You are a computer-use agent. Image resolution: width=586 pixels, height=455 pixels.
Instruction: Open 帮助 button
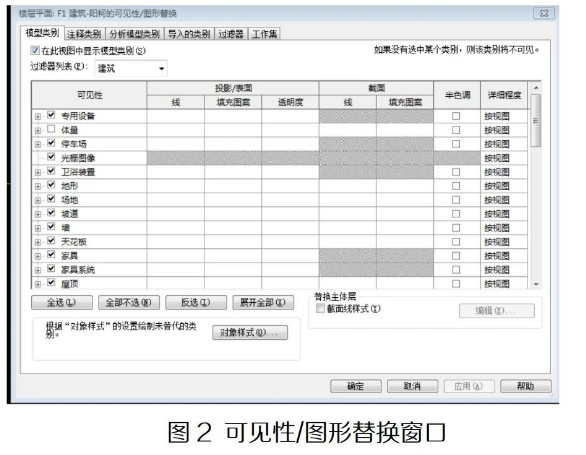(x=526, y=386)
